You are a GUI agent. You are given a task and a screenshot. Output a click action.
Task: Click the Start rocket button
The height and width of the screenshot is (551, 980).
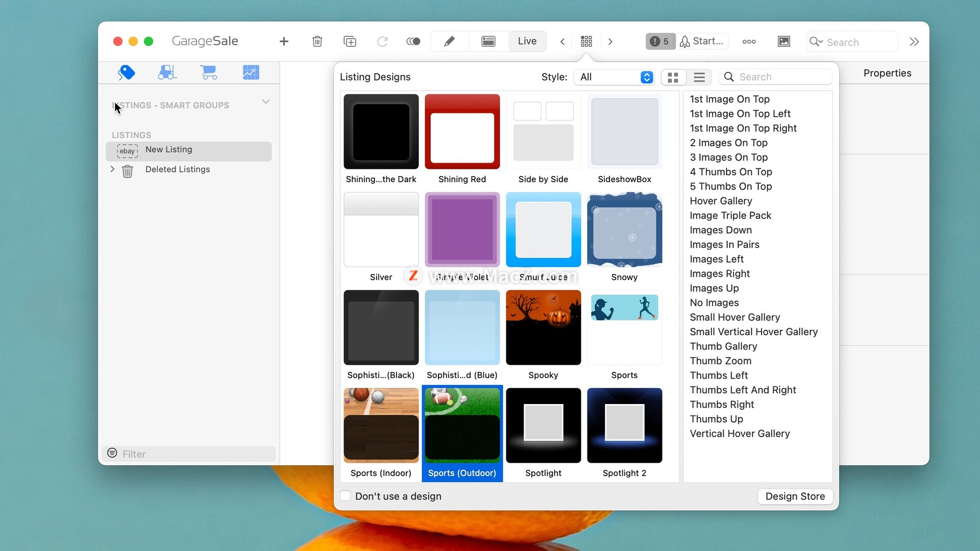(702, 41)
